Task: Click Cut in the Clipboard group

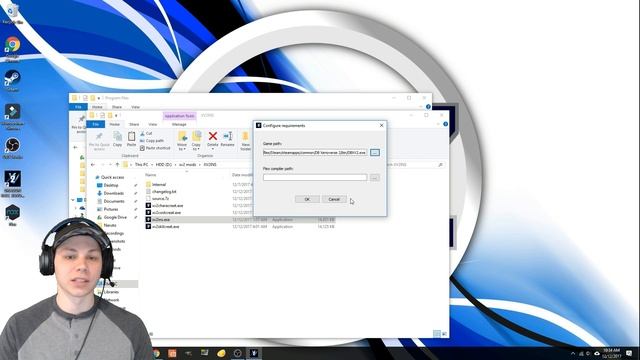Action: pyautogui.click(x=146, y=133)
